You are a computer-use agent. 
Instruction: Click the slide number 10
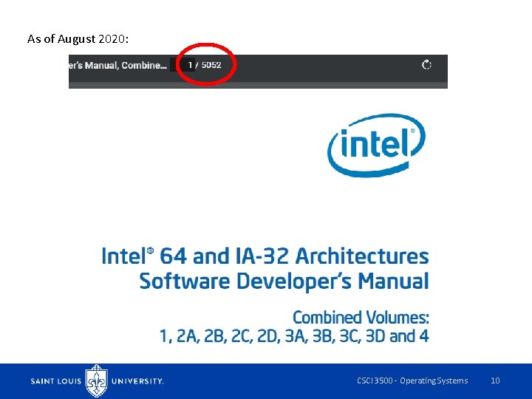[495, 381]
